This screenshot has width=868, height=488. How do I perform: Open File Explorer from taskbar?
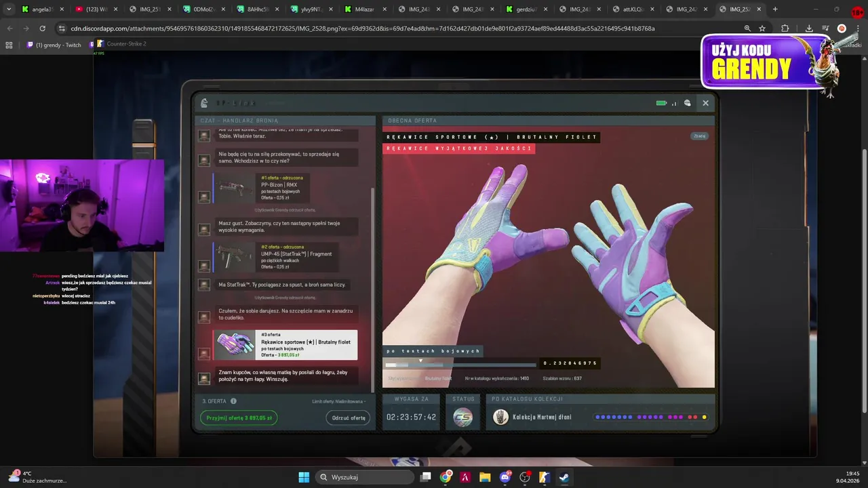485,477
